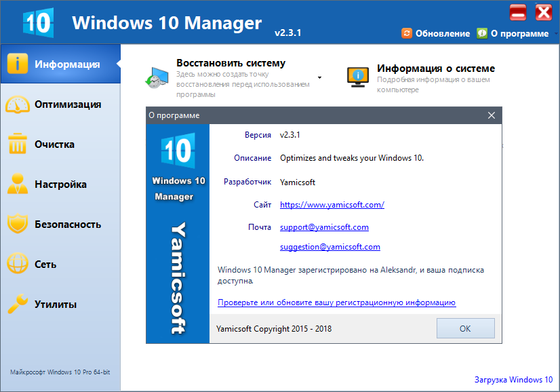560x392 pixels.
Task: Open Информация tab in sidebar
Action: 61,64
